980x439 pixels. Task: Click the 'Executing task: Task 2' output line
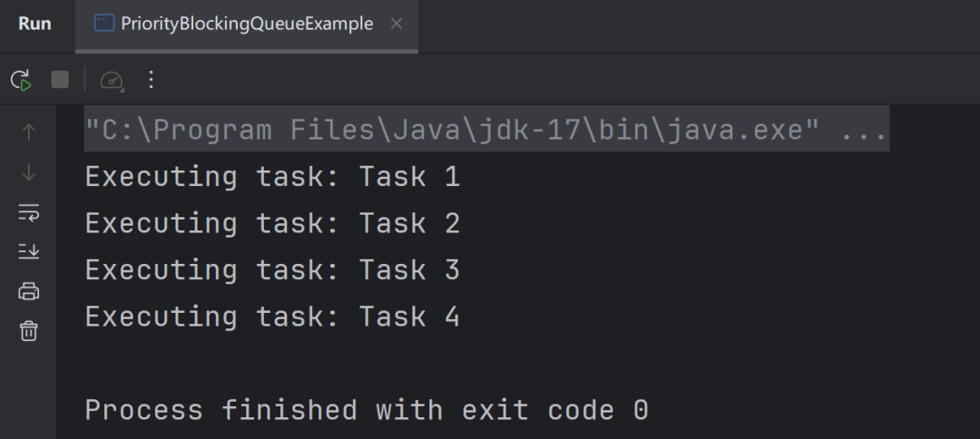click(x=272, y=223)
